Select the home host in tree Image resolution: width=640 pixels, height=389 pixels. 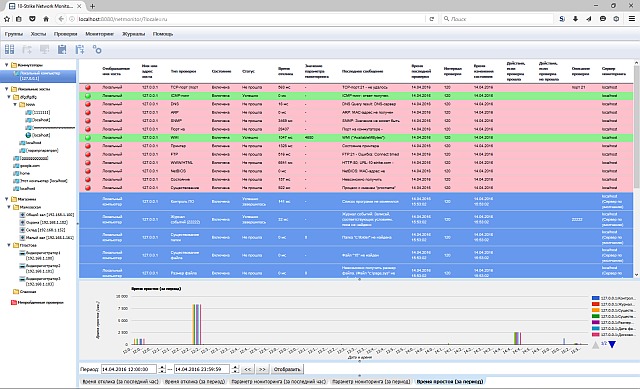pos(25,173)
